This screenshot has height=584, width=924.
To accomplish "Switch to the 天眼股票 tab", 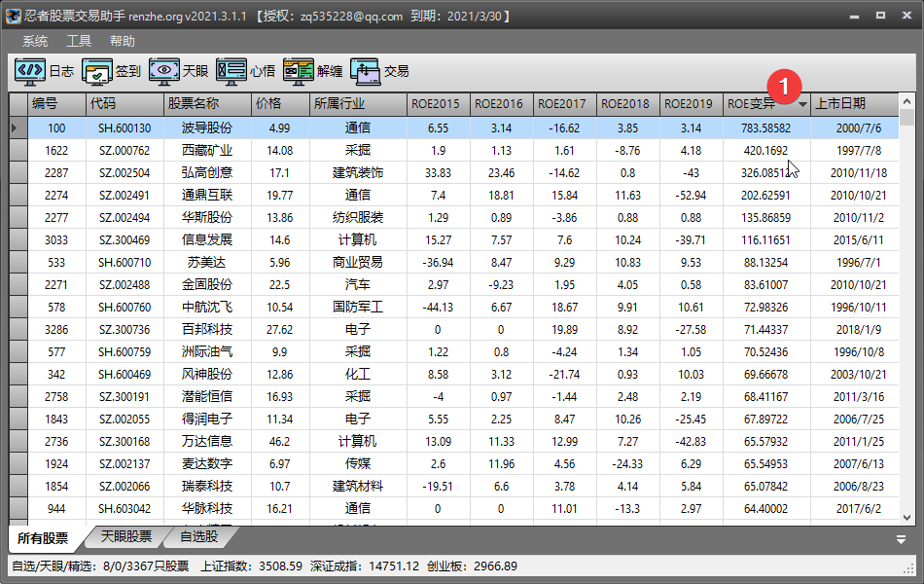I will coord(126,536).
